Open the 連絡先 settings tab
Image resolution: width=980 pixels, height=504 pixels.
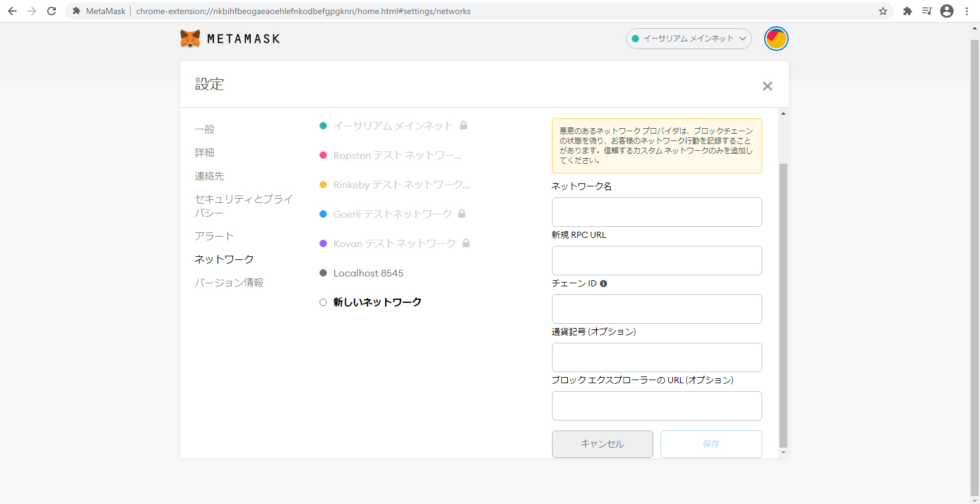coord(210,176)
